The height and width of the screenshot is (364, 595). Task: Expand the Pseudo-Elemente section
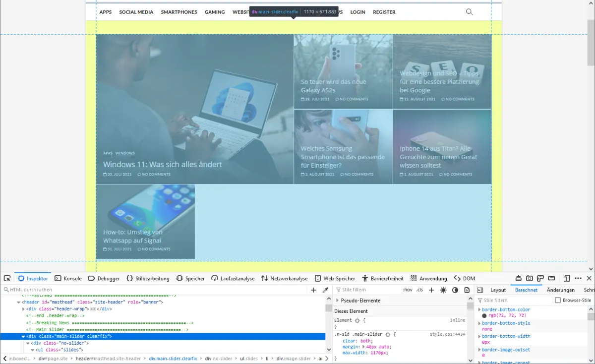click(x=338, y=301)
